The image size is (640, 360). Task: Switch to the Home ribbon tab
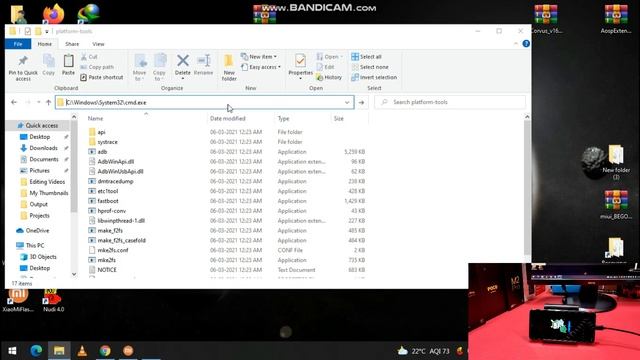44,44
